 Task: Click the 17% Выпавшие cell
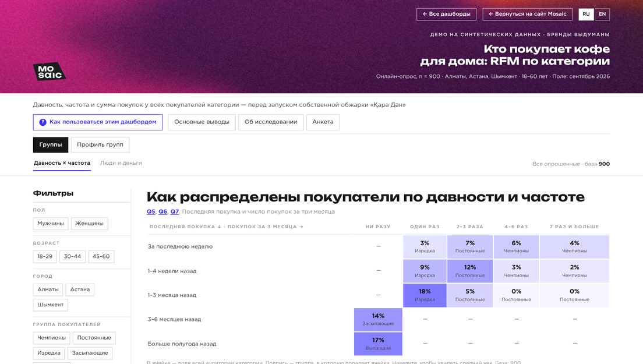point(378,344)
